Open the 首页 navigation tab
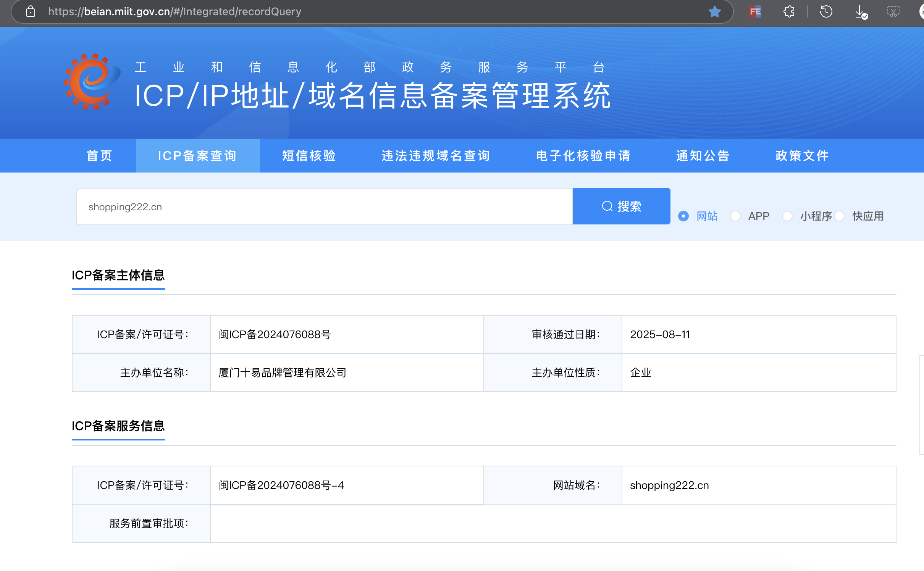Viewport: 924px width, 571px height. [100, 156]
